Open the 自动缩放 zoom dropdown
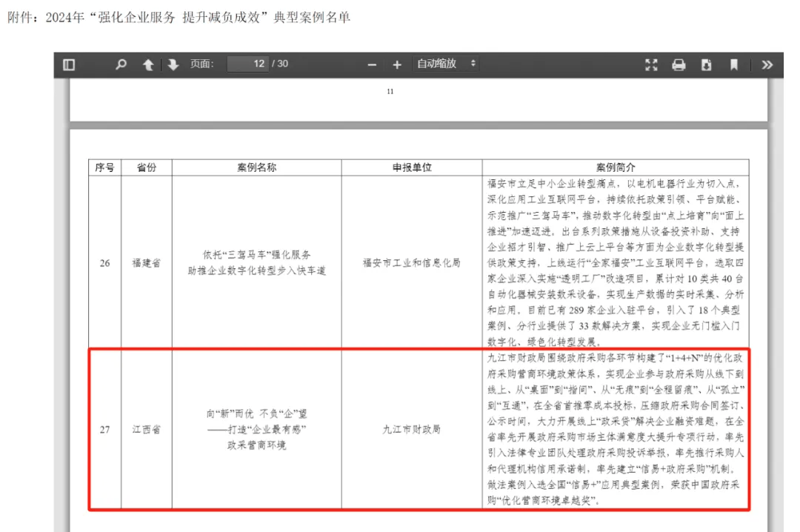Image resolution: width=800 pixels, height=532 pixels. (x=447, y=64)
